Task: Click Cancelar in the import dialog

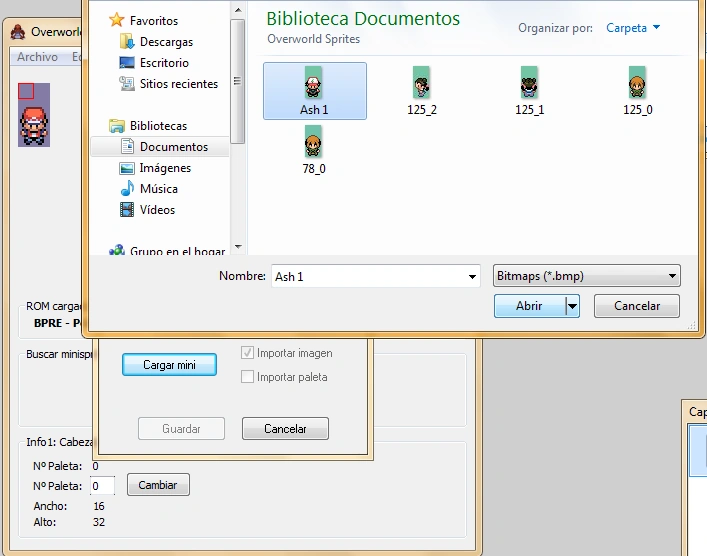Action: point(285,428)
